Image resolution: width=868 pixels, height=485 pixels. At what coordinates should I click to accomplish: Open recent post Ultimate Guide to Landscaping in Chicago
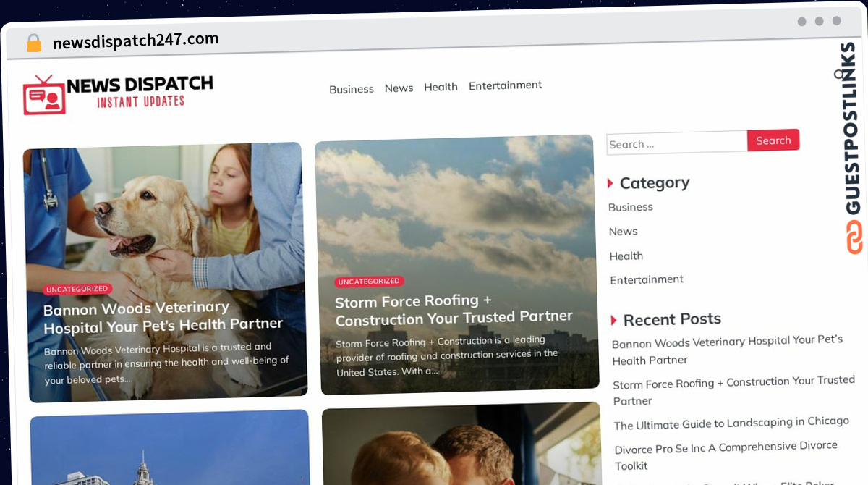point(731,423)
